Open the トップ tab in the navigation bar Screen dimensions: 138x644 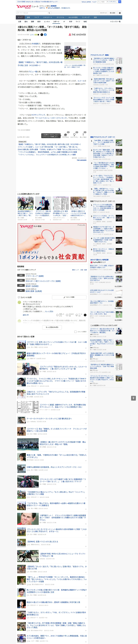(x=20, y=17)
